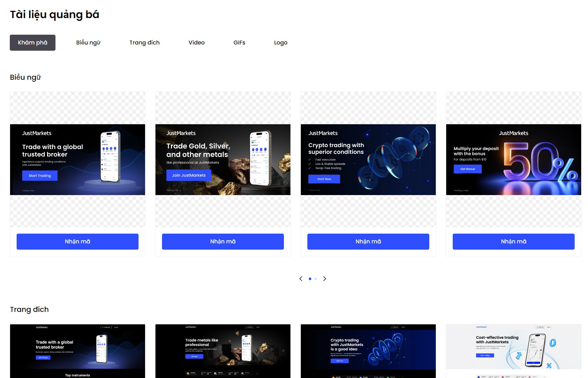
Task: Open the Trade with a global broker banner preview
Action: pos(77,160)
